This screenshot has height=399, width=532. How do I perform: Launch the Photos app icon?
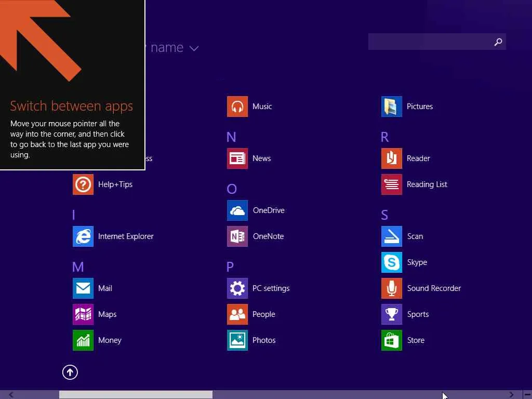click(x=237, y=340)
